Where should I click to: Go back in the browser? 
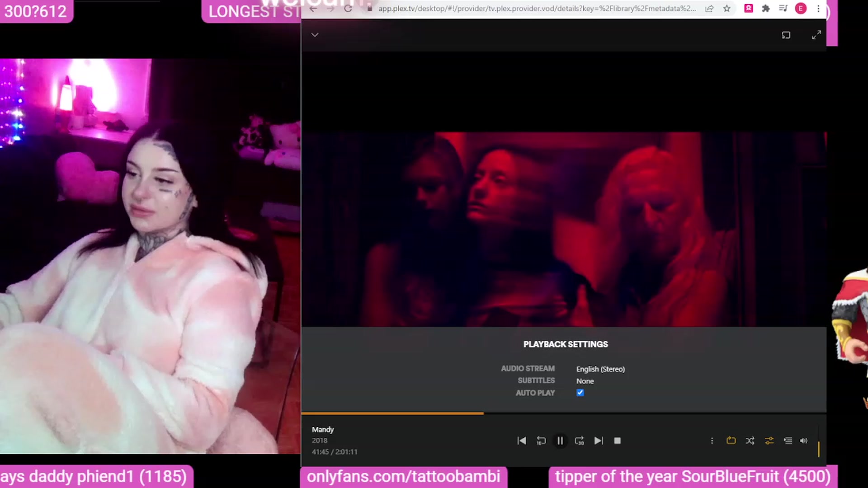pos(313,9)
